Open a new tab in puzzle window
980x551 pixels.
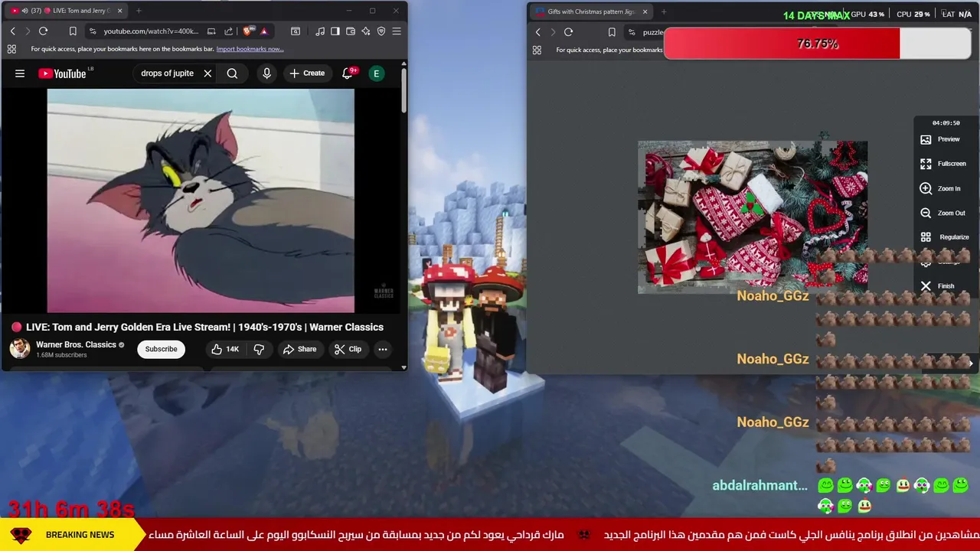[663, 11]
